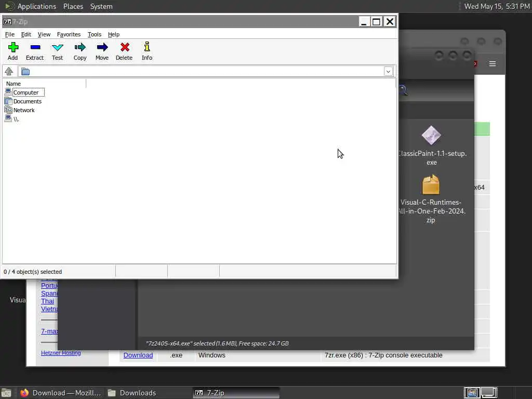Minimize the 7-Zip window
This screenshot has width=532, height=399.
tap(364, 22)
